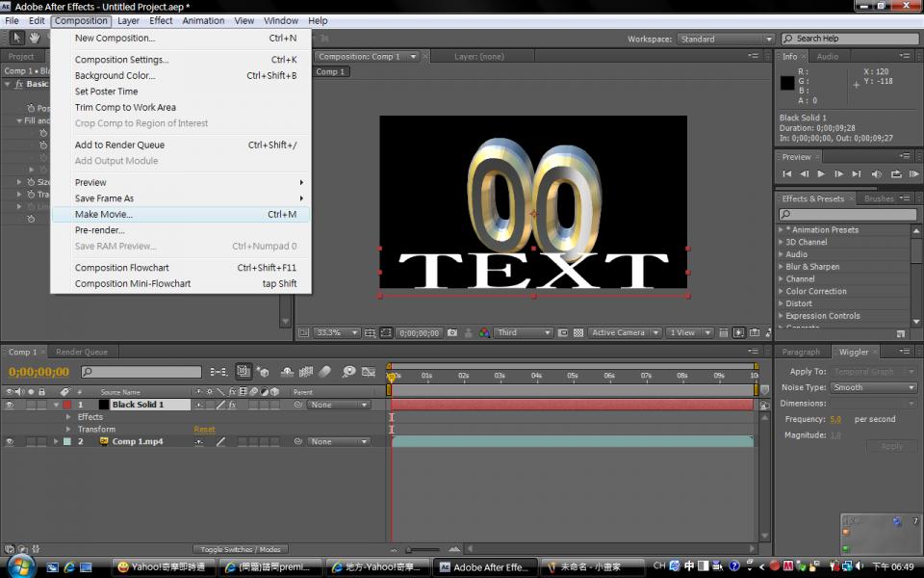This screenshot has width=924, height=578.
Task: Take a snapshot of the composition
Action: (452, 332)
